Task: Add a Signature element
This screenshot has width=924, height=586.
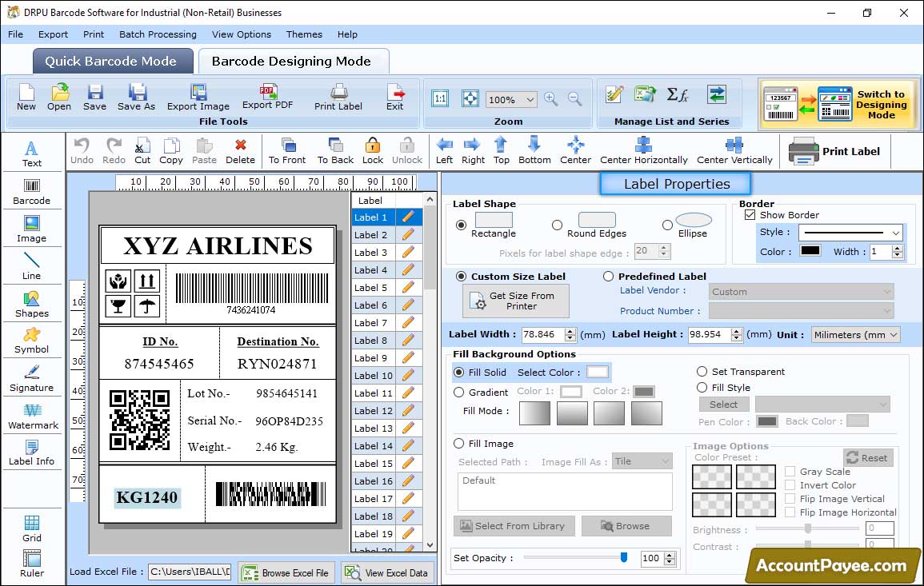Action: (32, 379)
